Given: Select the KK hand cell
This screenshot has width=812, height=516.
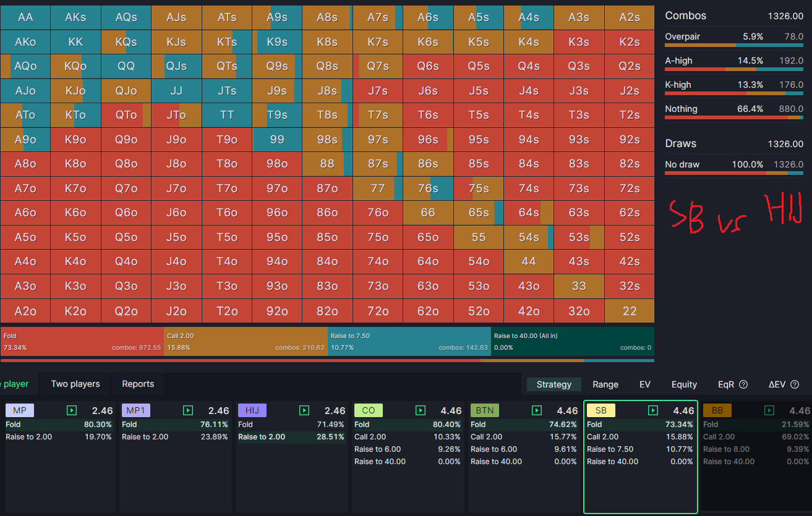Looking at the screenshot, I should tap(75, 42).
